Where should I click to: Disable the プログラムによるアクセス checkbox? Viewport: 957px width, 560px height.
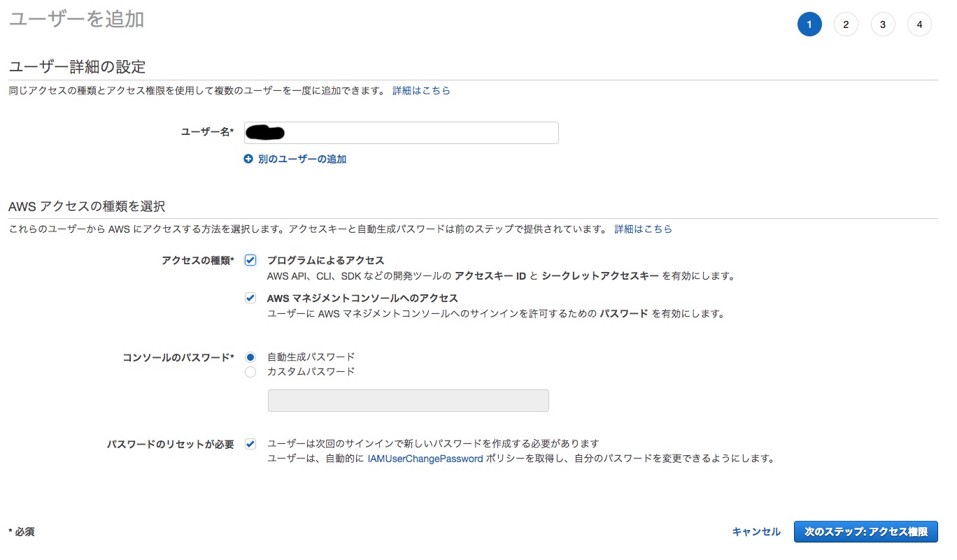[x=250, y=260]
